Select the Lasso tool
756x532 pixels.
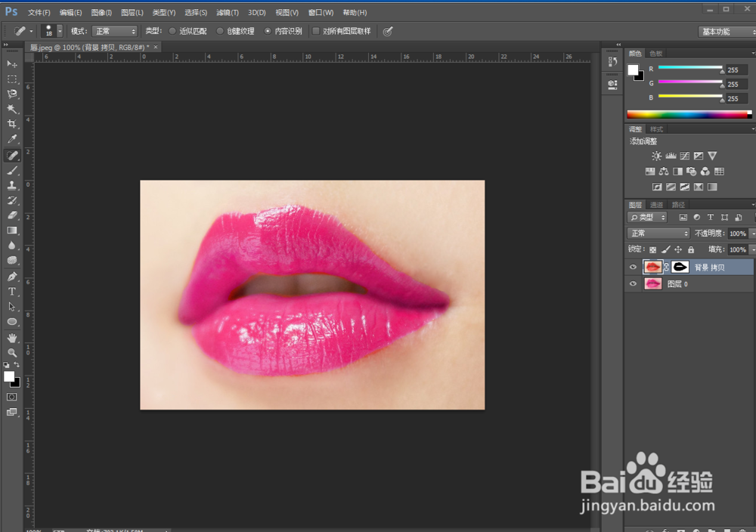pyautogui.click(x=12, y=94)
